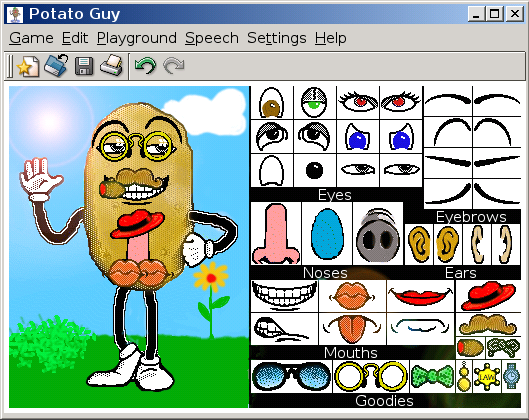Click the green Undo arrow
The image size is (529, 420).
(145, 65)
